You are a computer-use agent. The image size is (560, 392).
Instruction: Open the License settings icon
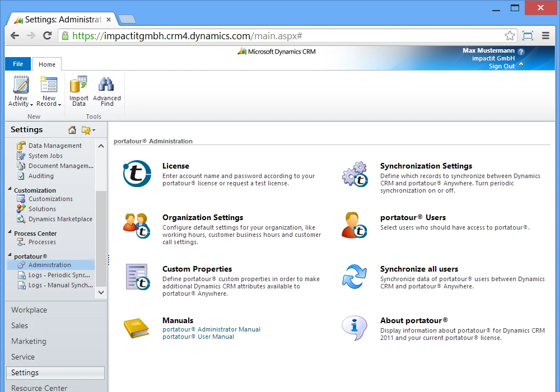tap(137, 174)
